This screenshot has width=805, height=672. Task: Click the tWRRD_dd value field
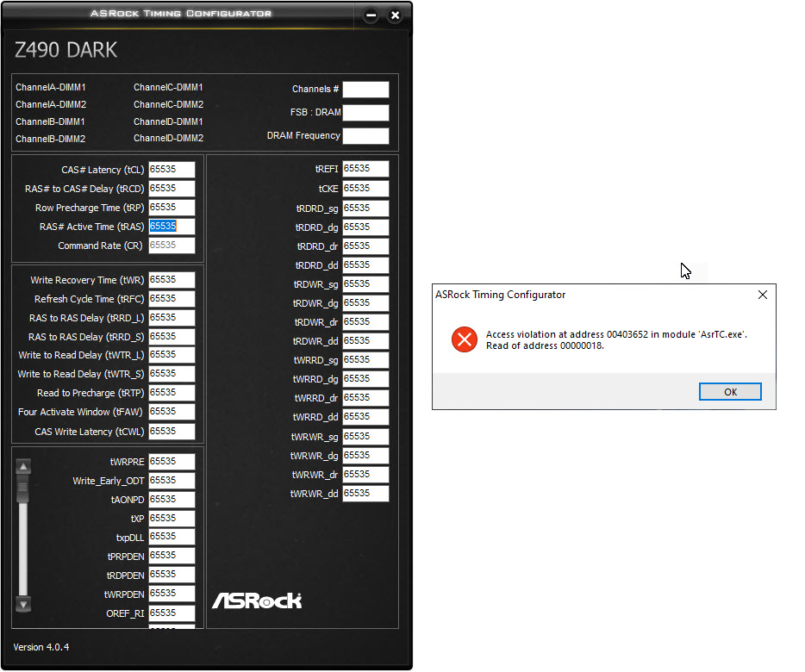(x=365, y=417)
